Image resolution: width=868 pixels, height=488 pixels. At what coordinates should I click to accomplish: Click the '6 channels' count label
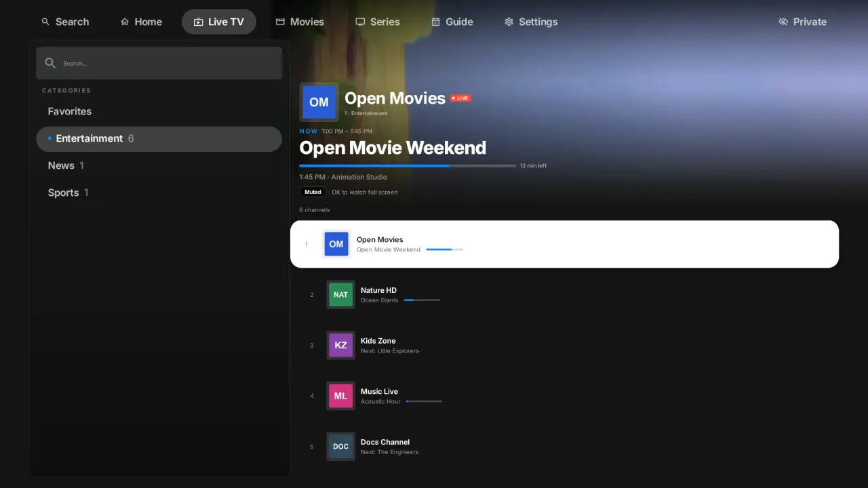(x=315, y=210)
